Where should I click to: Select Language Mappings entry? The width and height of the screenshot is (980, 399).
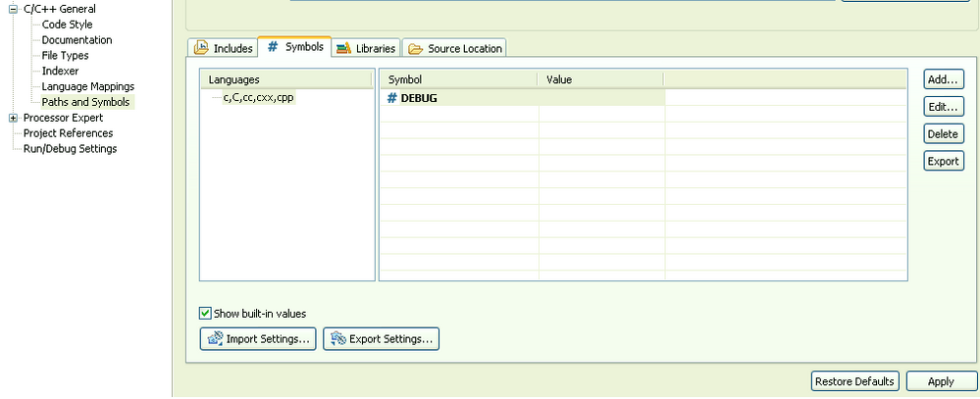point(88,87)
